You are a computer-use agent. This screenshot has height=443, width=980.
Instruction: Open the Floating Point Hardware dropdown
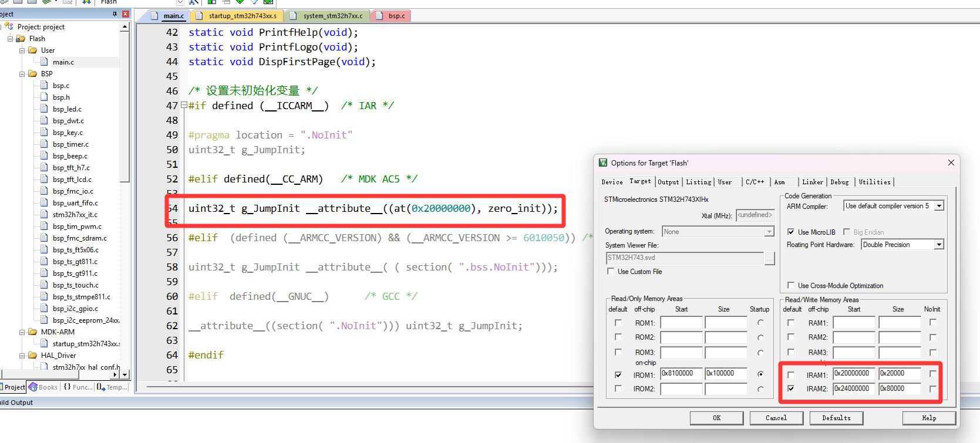click(939, 245)
